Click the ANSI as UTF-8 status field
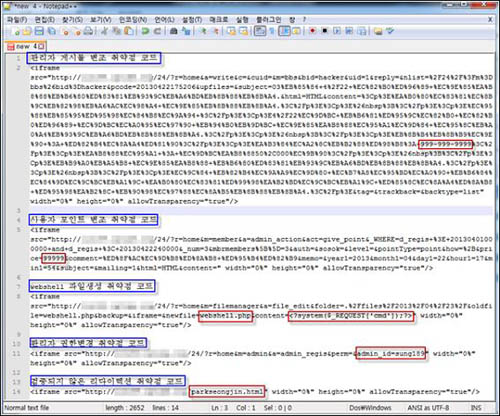 click(x=428, y=407)
